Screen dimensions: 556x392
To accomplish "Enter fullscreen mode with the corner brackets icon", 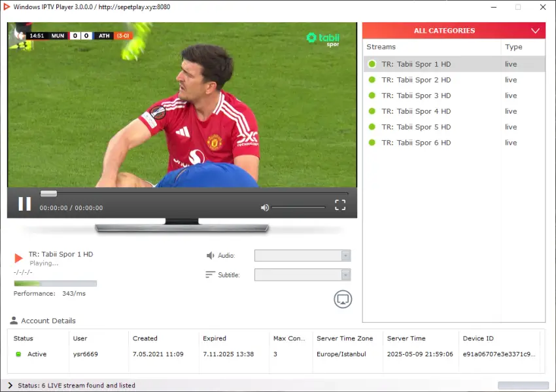I will [x=340, y=205].
